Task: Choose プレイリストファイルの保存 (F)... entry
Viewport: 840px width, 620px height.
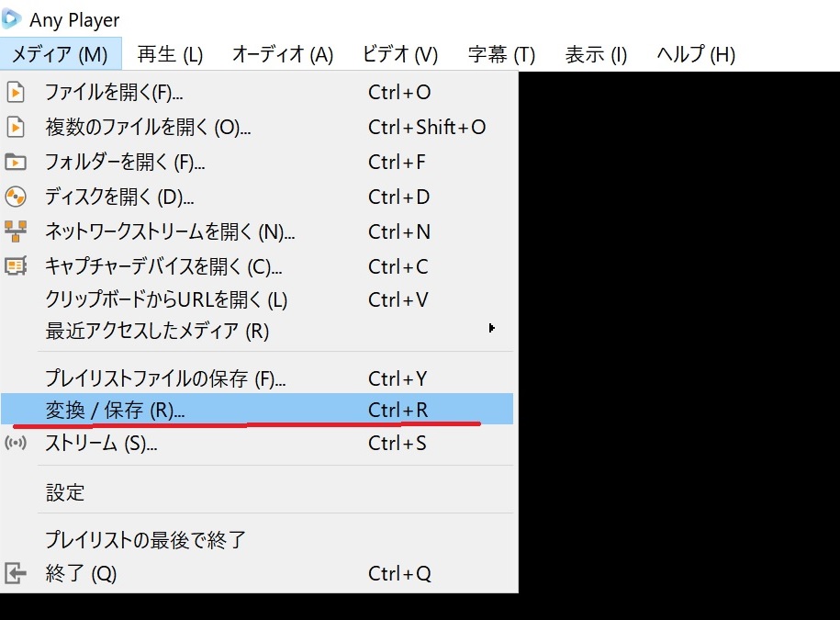Action: (x=257, y=378)
